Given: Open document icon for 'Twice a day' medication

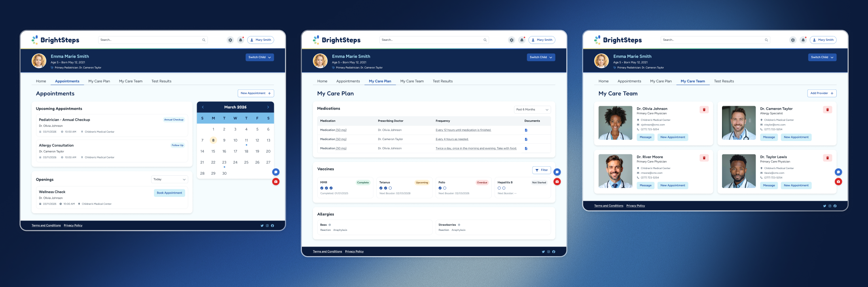Looking at the screenshot, I should pos(526,148).
